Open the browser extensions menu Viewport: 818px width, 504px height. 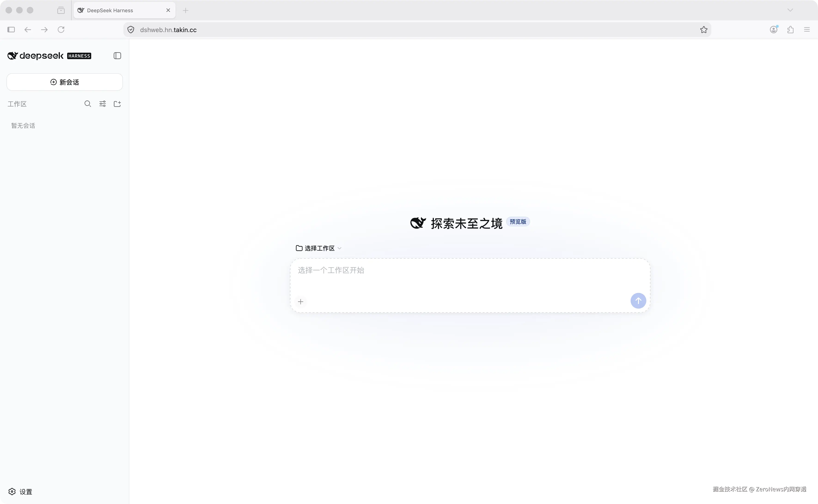click(x=790, y=30)
